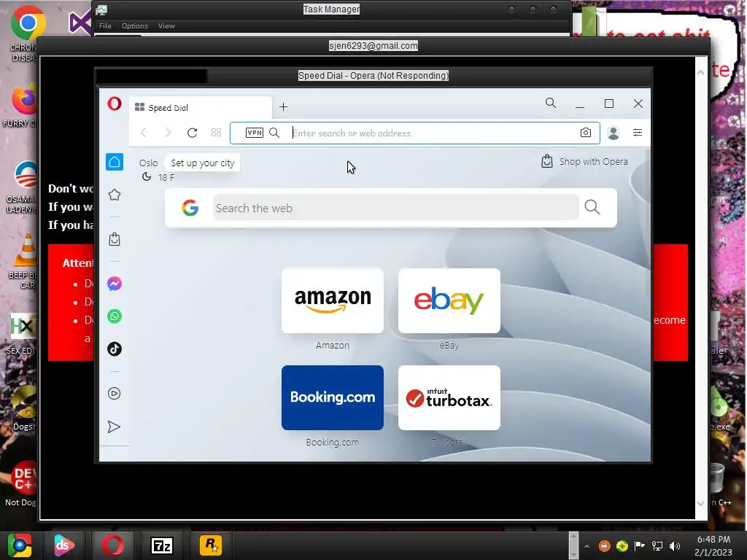The image size is (747, 560).
Task: Open the My Flow send icon
Action: (x=114, y=427)
